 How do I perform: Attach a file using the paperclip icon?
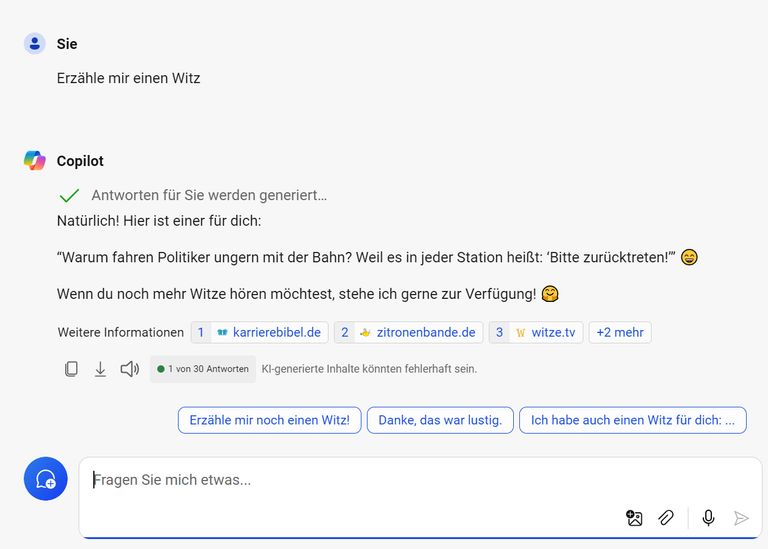point(666,517)
